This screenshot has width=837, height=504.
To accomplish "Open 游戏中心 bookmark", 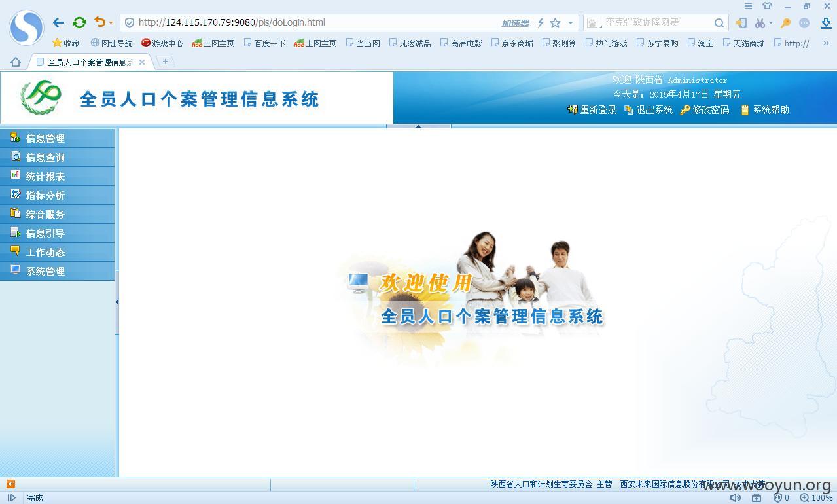I will click(x=162, y=43).
